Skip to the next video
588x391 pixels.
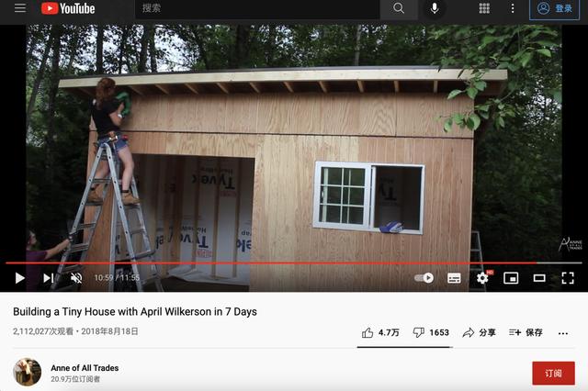point(49,278)
